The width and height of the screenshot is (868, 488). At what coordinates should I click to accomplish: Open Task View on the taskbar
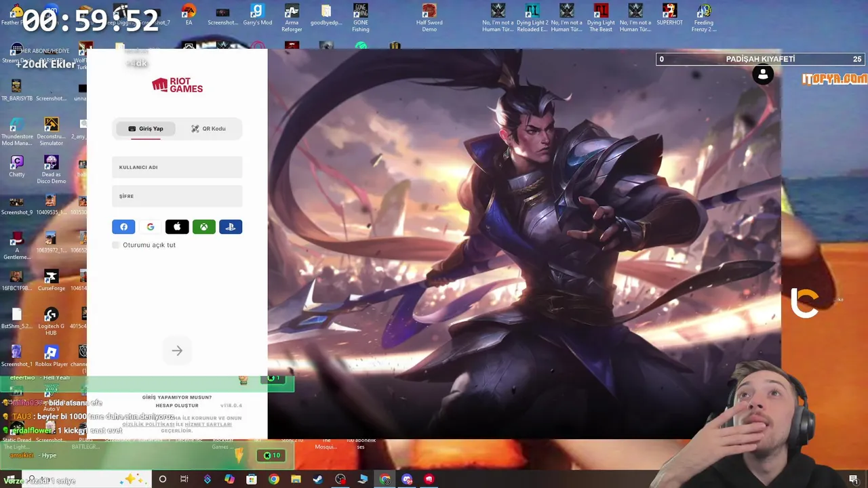(x=184, y=479)
